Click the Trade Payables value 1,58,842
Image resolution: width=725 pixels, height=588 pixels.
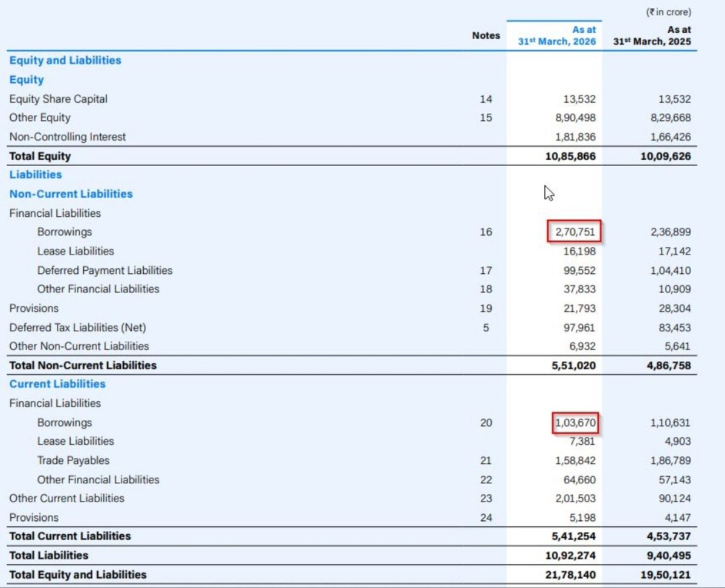coord(575,460)
